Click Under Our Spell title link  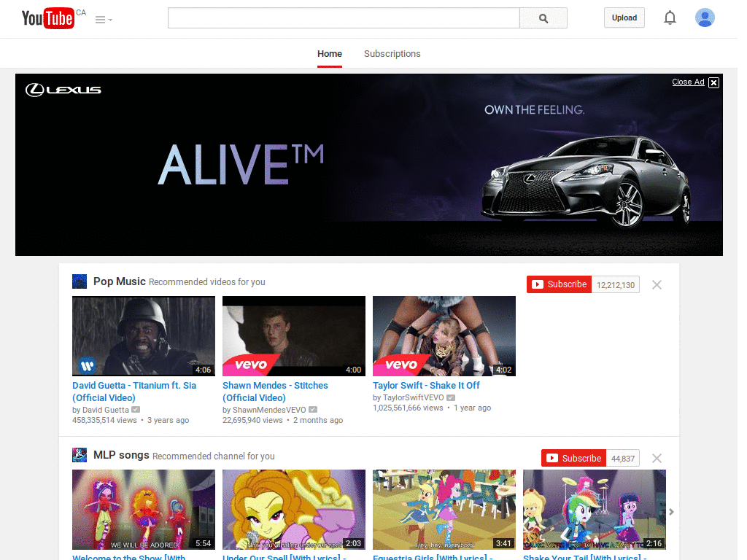pos(284,556)
